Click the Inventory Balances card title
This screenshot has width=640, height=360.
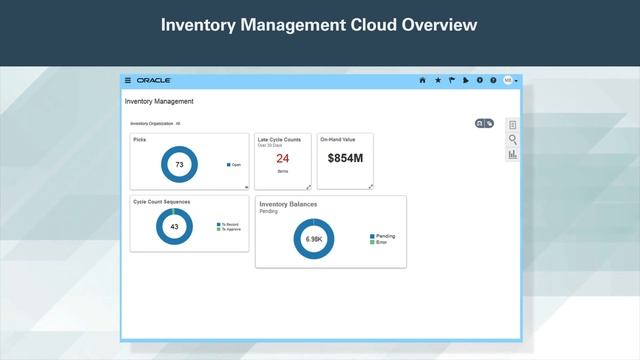point(288,204)
